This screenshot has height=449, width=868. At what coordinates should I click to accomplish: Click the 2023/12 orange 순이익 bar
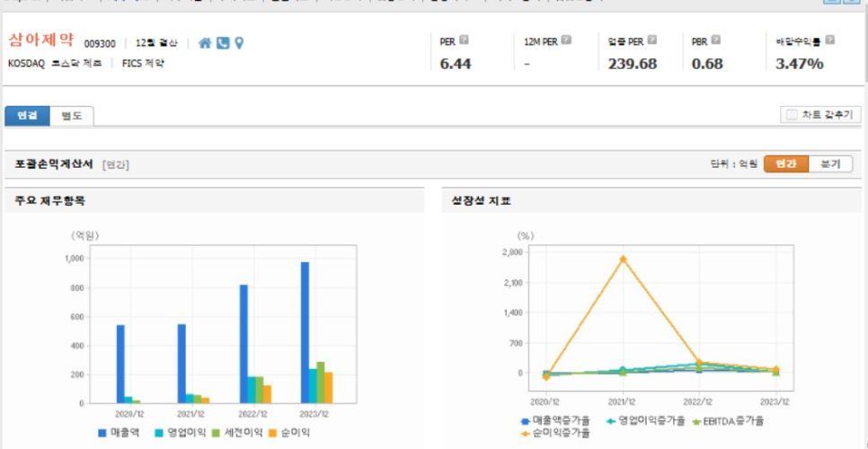tap(329, 388)
